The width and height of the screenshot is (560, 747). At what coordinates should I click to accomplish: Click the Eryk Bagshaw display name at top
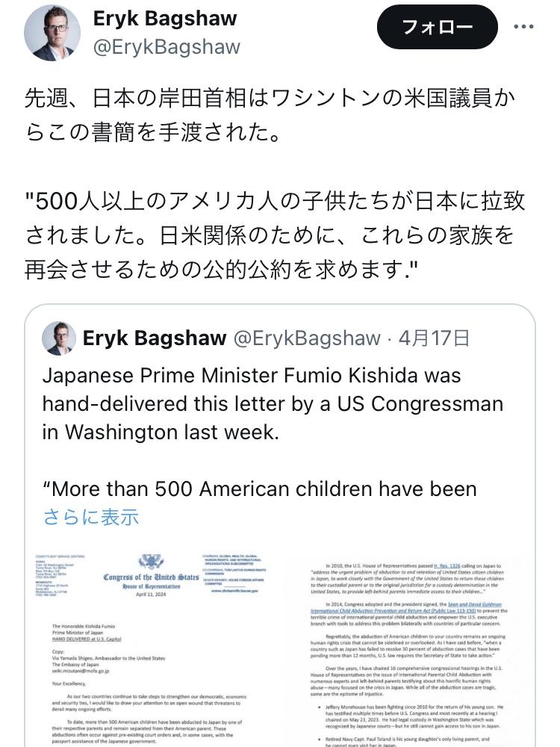[165, 19]
